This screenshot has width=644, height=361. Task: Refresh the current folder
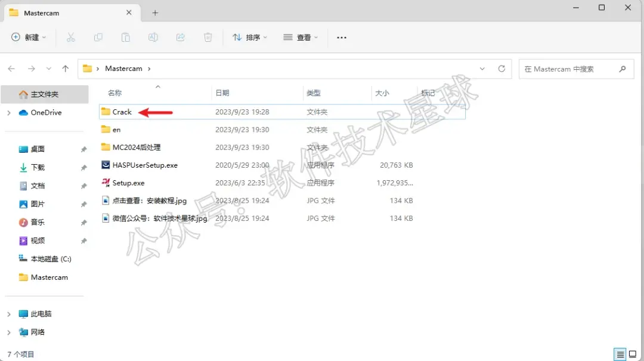[501, 69]
